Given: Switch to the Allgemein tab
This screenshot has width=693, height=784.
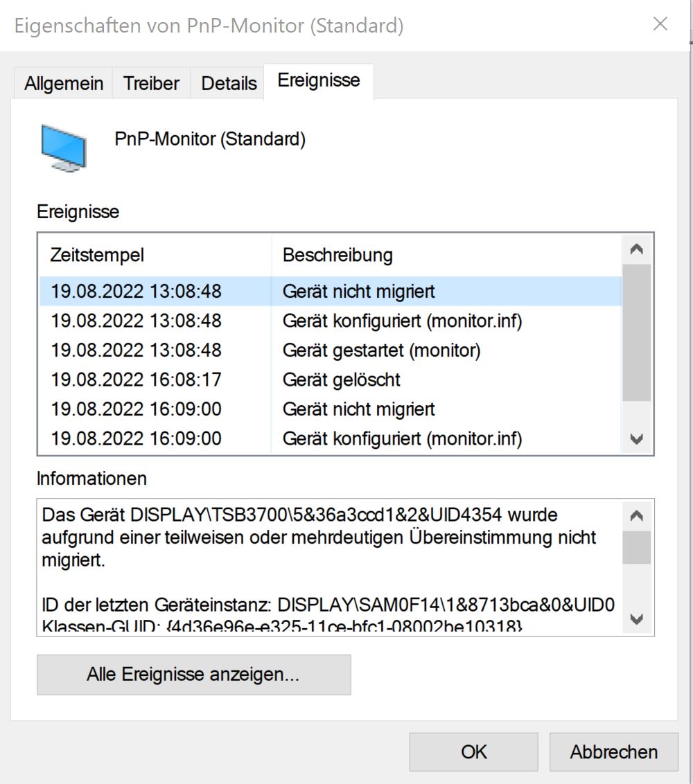Looking at the screenshot, I should click(x=64, y=83).
